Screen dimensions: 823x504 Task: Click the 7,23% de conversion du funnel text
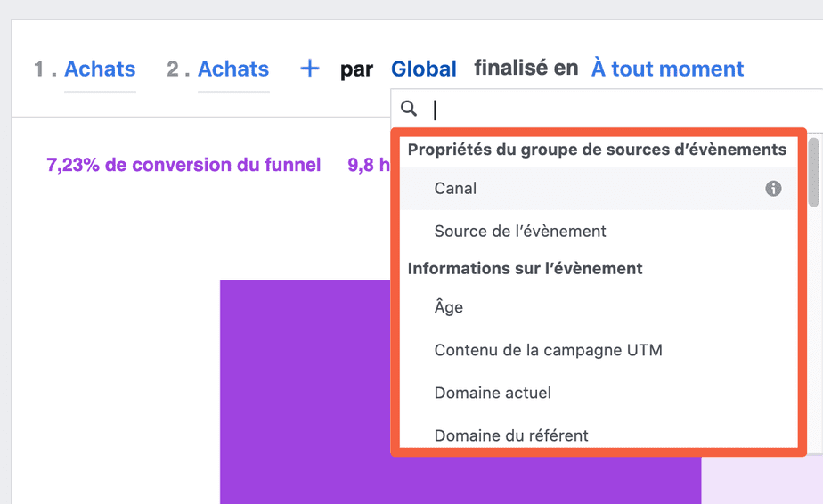tap(183, 165)
